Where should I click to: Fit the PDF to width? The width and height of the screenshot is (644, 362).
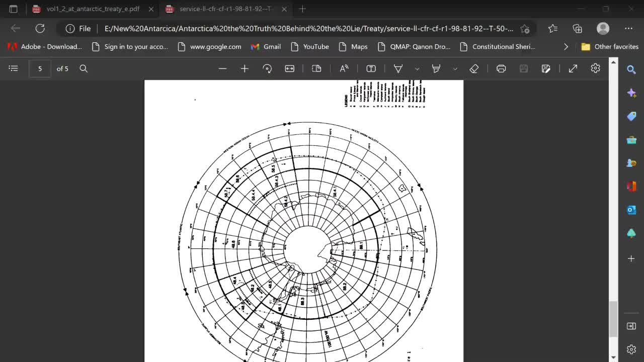pyautogui.click(x=289, y=68)
